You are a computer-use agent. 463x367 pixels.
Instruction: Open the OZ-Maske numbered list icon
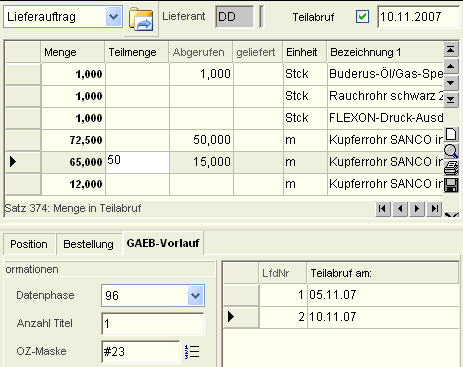tap(192, 352)
